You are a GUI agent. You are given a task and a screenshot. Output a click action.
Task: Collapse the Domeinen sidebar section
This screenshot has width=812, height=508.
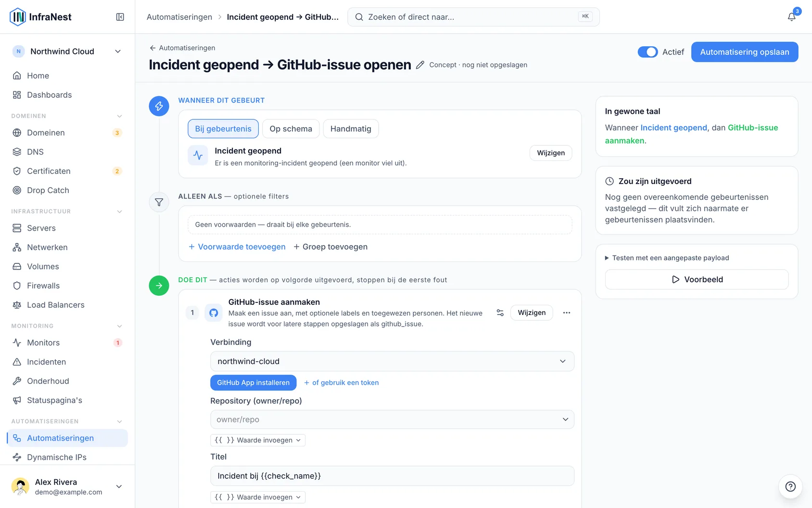119,116
